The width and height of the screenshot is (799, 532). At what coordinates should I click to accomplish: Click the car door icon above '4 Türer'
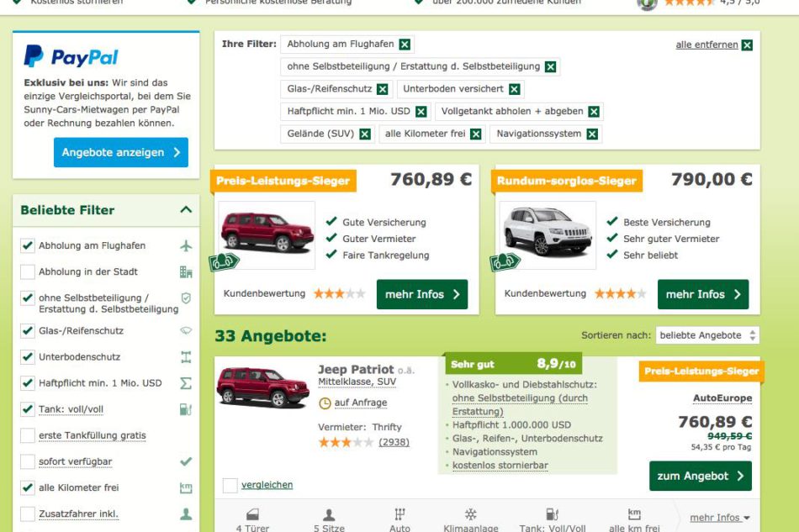[x=253, y=514]
